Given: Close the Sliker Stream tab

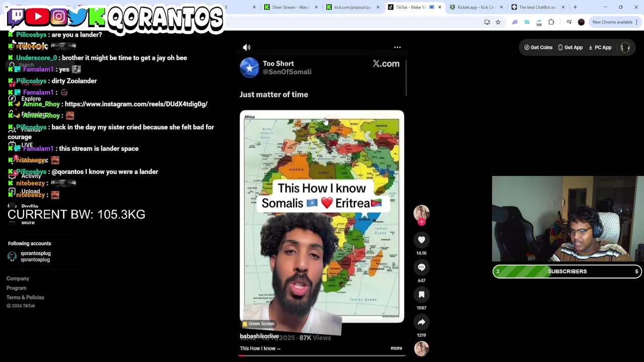Looking at the screenshot, I should [x=316, y=7].
